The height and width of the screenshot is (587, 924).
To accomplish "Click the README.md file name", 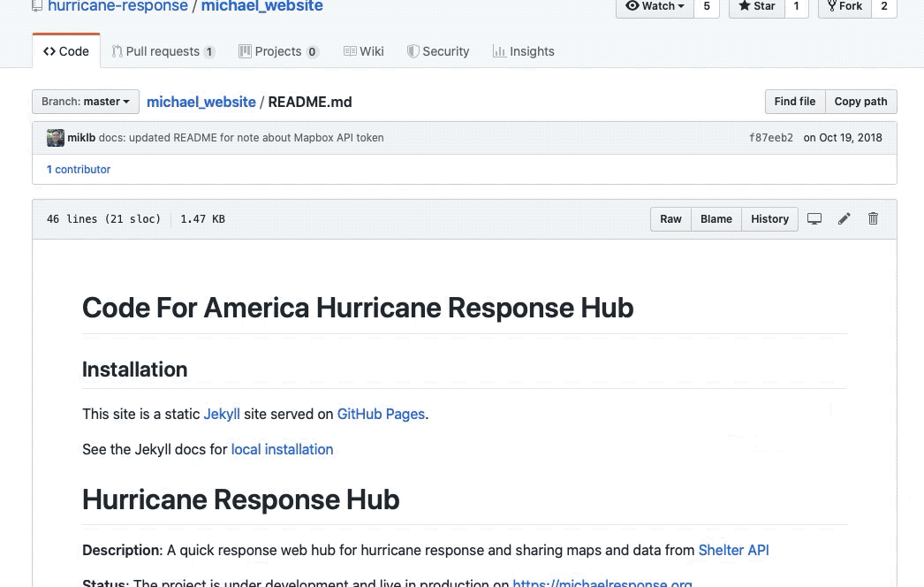I will click(310, 102).
